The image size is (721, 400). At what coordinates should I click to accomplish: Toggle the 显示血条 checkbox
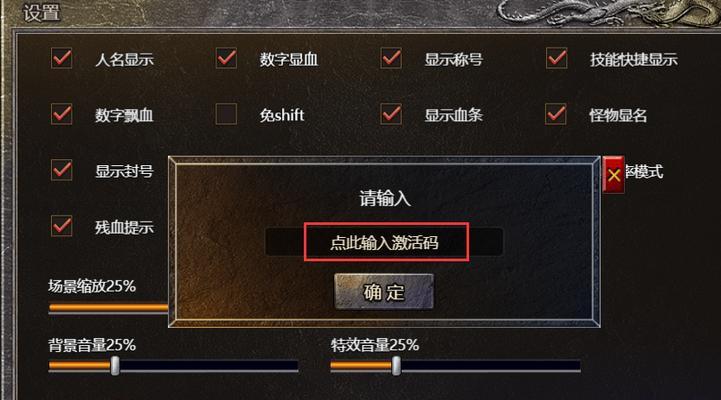tap(391, 114)
